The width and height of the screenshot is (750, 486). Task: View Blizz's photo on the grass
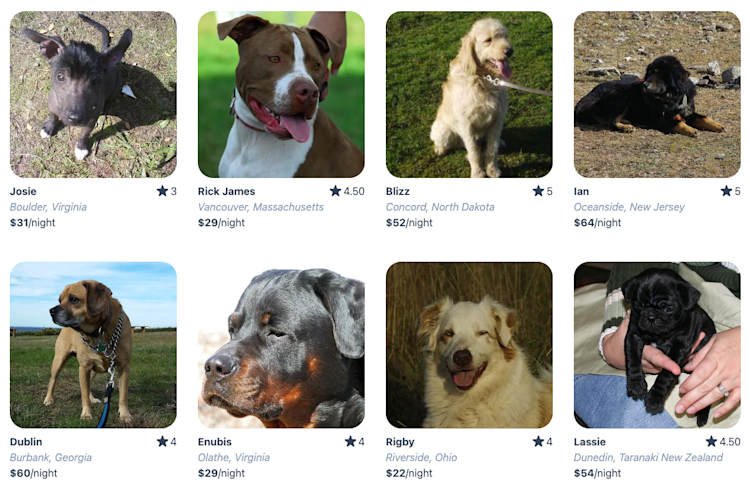469,95
